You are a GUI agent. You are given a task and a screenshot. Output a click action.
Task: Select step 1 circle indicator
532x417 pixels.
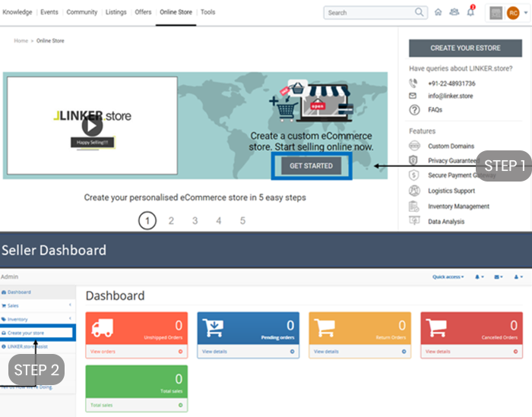point(147,221)
